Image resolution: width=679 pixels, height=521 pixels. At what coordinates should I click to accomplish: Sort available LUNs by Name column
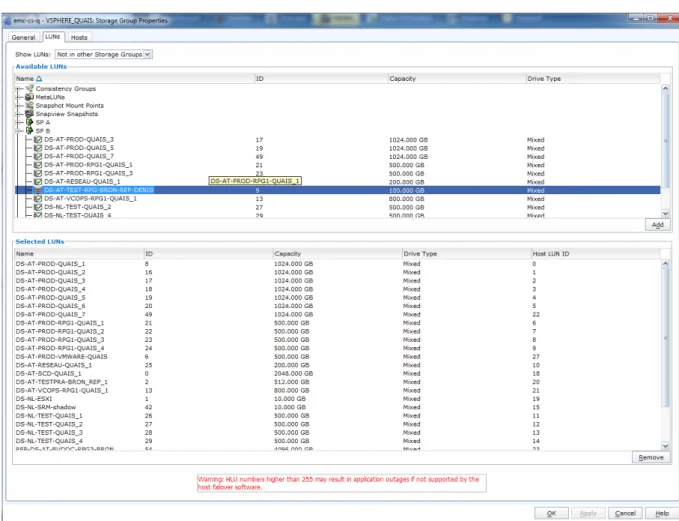tap(134, 78)
